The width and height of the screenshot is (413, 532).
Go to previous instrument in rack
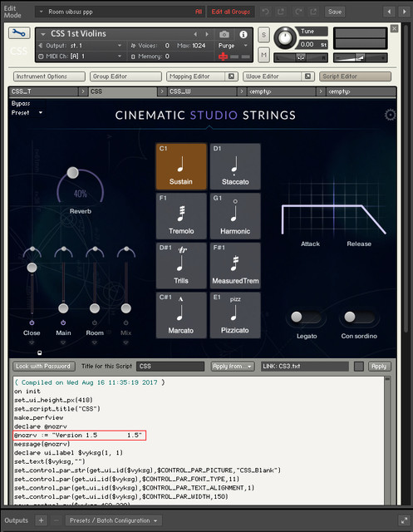click(389, 12)
